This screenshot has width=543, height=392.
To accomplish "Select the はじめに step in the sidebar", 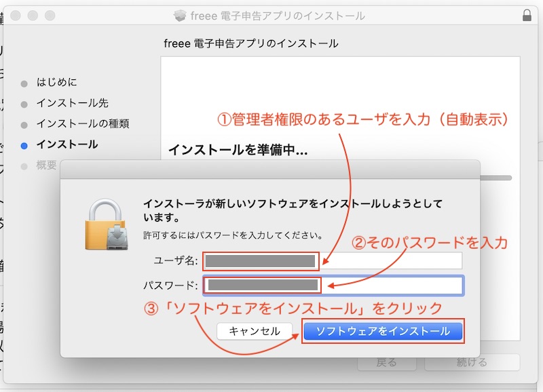I will [x=56, y=83].
